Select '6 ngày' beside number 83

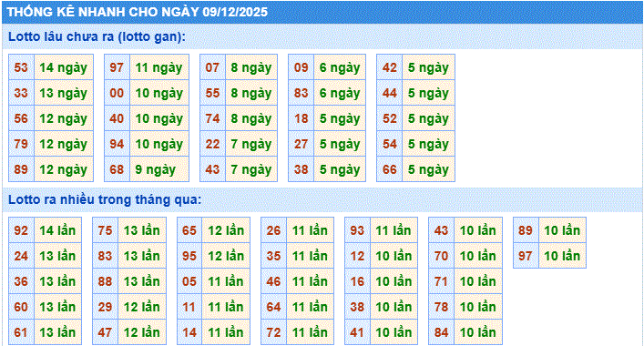point(340,93)
